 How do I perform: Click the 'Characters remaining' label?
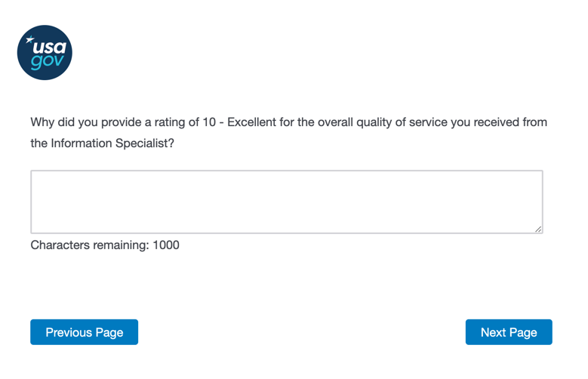click(90, 245)
